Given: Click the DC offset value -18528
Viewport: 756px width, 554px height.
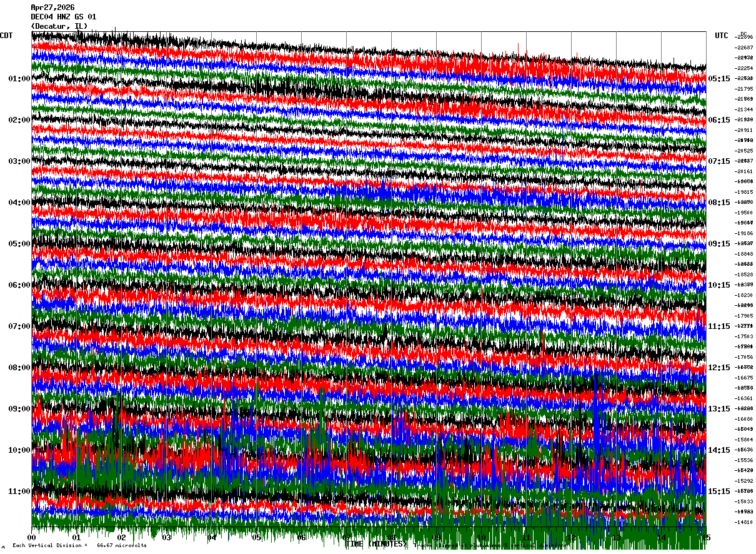Looking at the screenshot, I should click(x=745, y=274).
